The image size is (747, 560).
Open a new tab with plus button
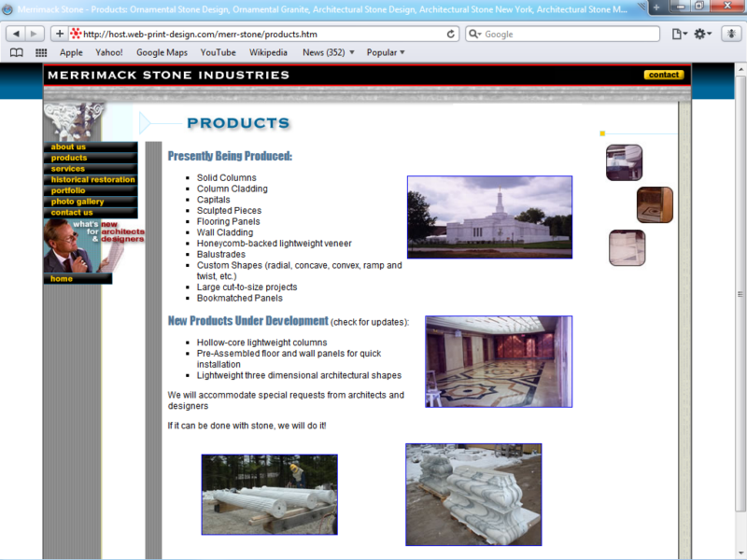point(656,7)
